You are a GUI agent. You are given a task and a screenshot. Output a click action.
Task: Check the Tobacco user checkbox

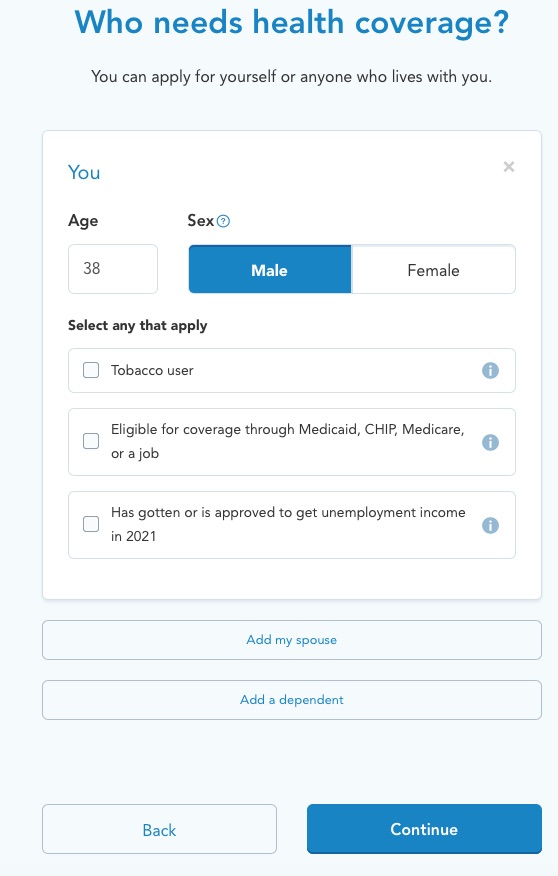[91, 370]
